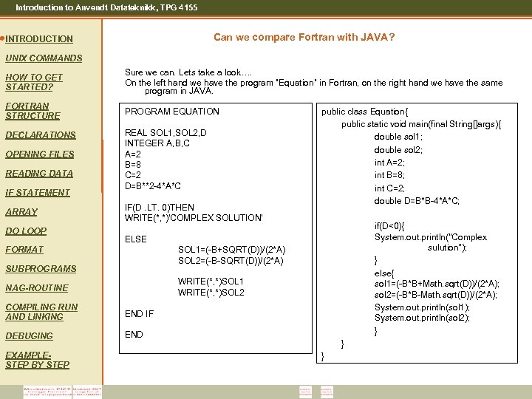Click the 'int B=8;' Java line

pyautogui.click(x=389, y=175)
